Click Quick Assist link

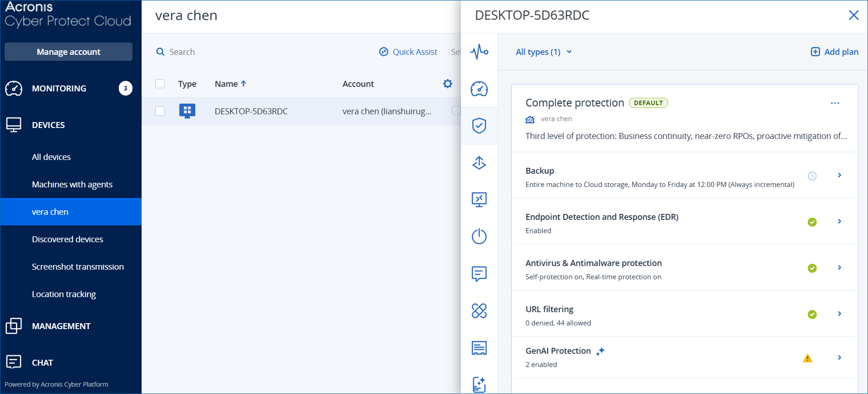pyautogui.click(x=408, y=52)
